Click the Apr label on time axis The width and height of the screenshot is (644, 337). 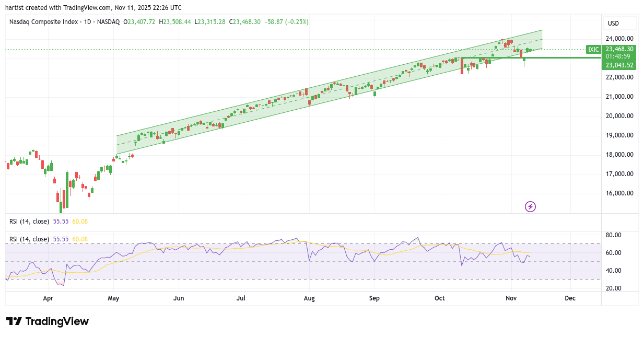48,298
